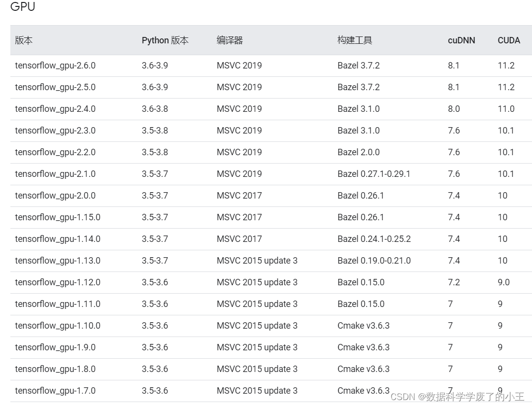532x406 pixels.
Task: Click the CUDA 11.0 cell
Action: pos(506,109)
